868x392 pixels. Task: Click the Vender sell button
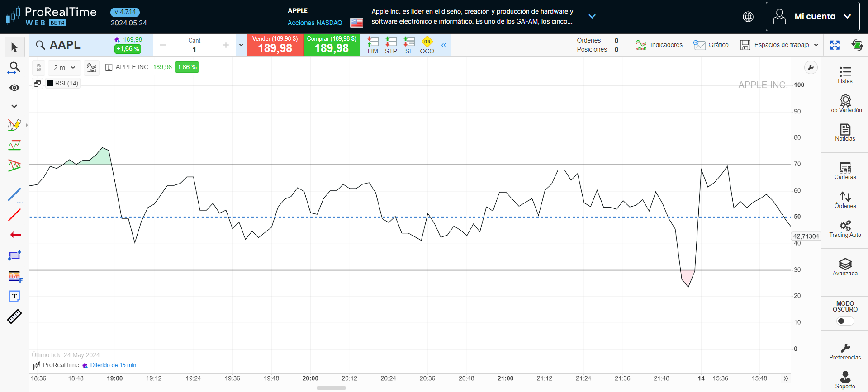(x=275, y=45)
